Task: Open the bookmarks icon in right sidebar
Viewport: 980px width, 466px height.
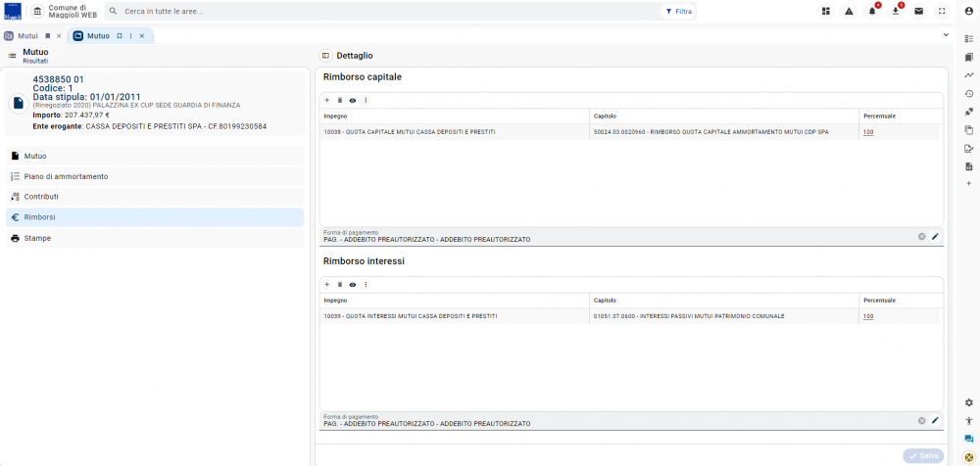Action: click(x=969, y=57)
